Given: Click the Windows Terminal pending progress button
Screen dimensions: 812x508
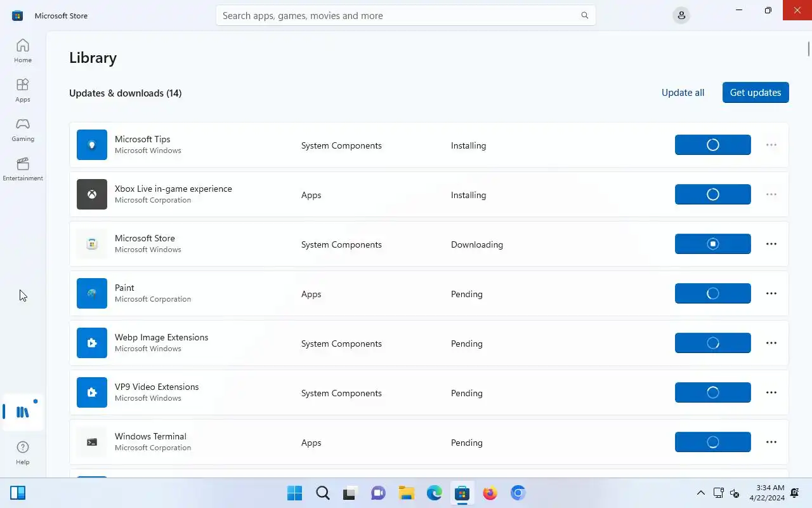Looking at the screenshot, I should pos(713,442).
